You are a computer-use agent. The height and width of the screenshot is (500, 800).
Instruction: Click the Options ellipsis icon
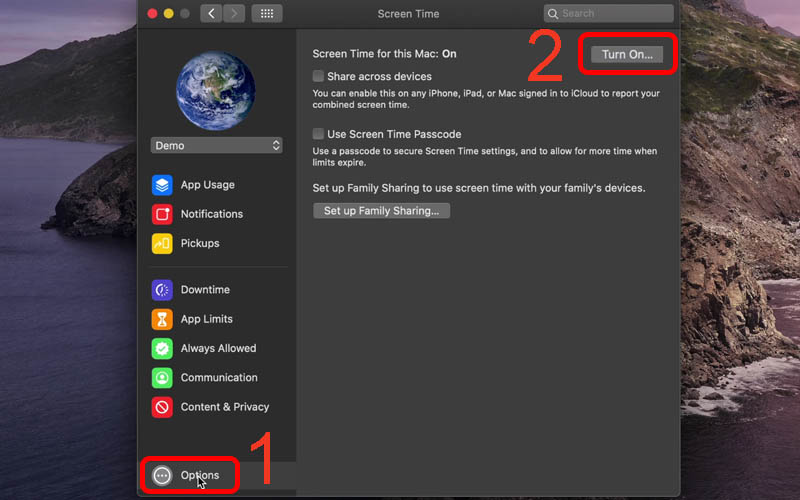(x=162, y=476)
